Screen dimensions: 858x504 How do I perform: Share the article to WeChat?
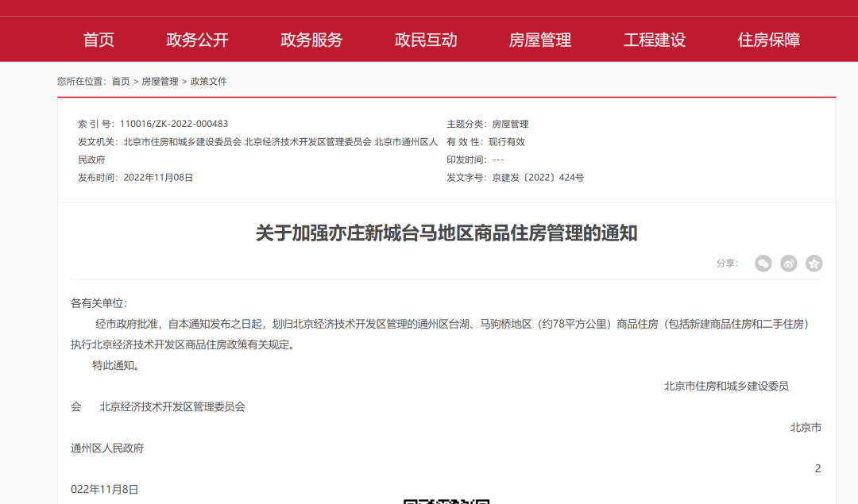763,263
